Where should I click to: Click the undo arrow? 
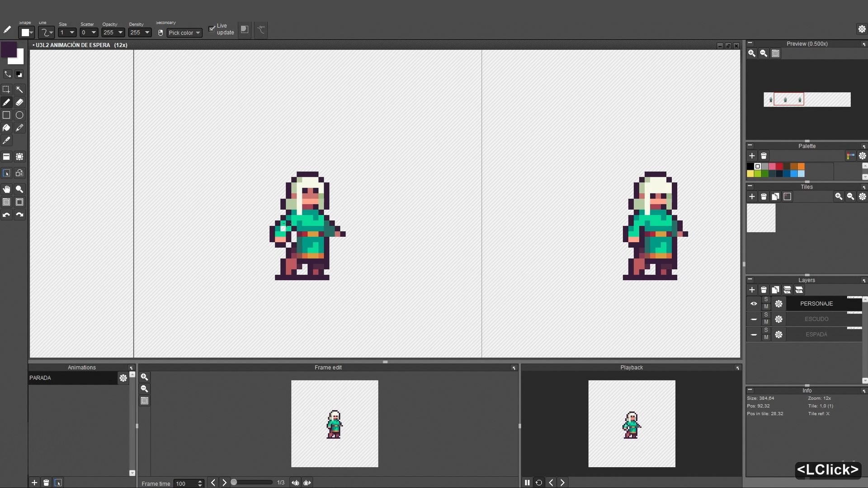pos(6,215)
